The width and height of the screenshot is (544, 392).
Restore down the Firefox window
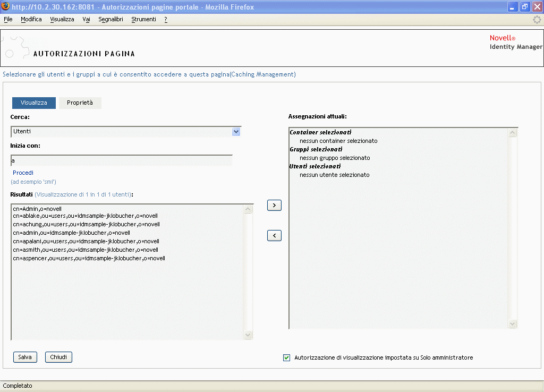[524, 6]
